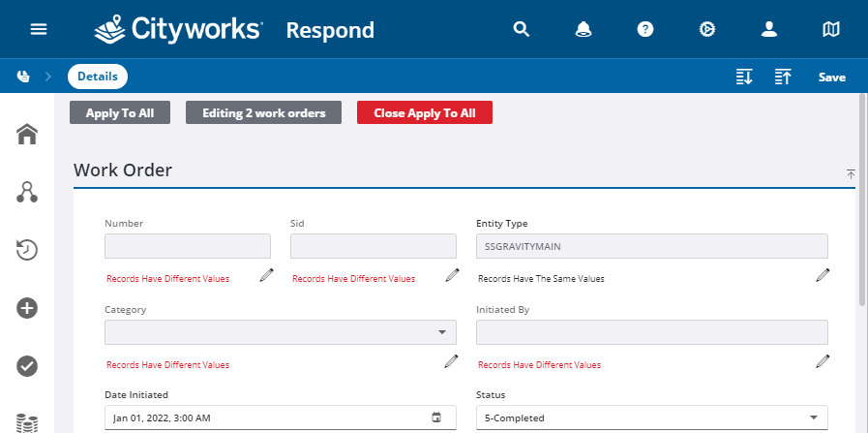868x433 pixels.
Task: Click the red Close Apply To All button
Action: pos(425,113)
